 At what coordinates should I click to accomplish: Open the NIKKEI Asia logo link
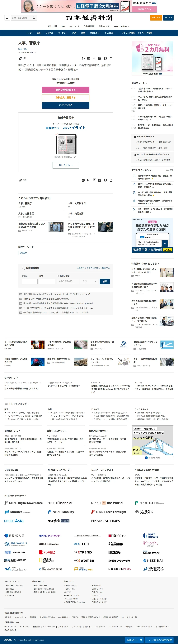[14, 521]
